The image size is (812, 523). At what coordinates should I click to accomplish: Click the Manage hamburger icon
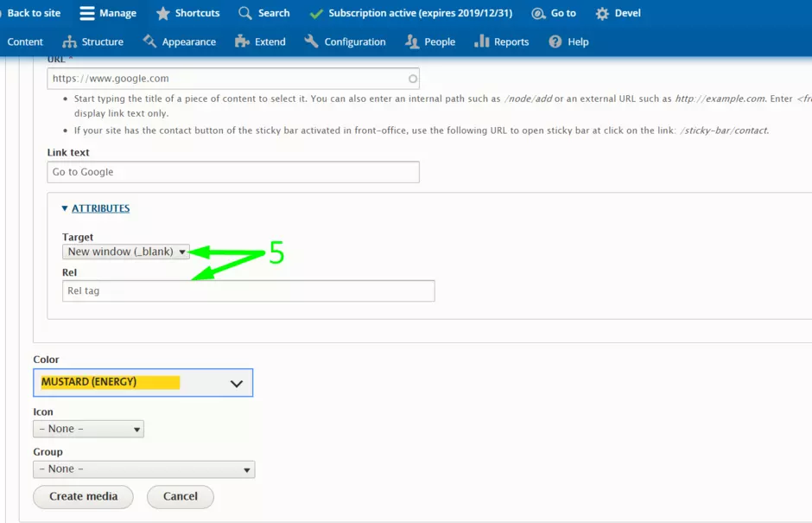click(x=87, y=13)
